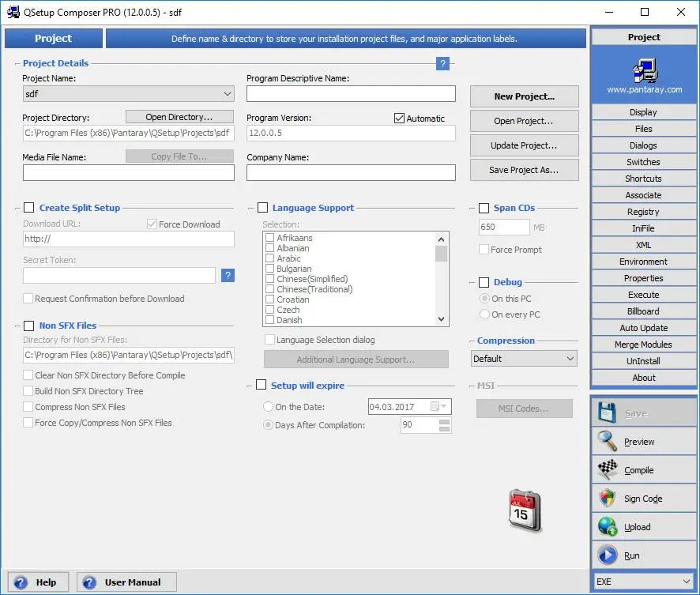Click the Sign Code shield icon
Screen dimensions: 700x595
[x=607, y=498]
